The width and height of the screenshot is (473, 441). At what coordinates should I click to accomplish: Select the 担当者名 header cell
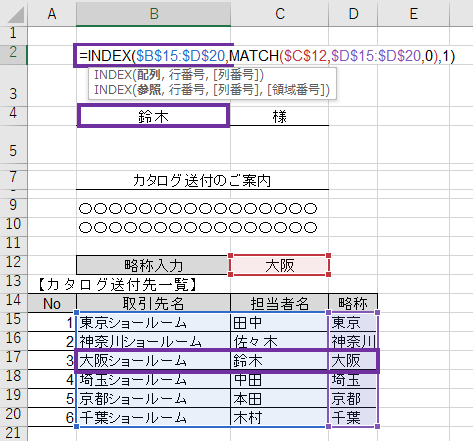point(279,303)
